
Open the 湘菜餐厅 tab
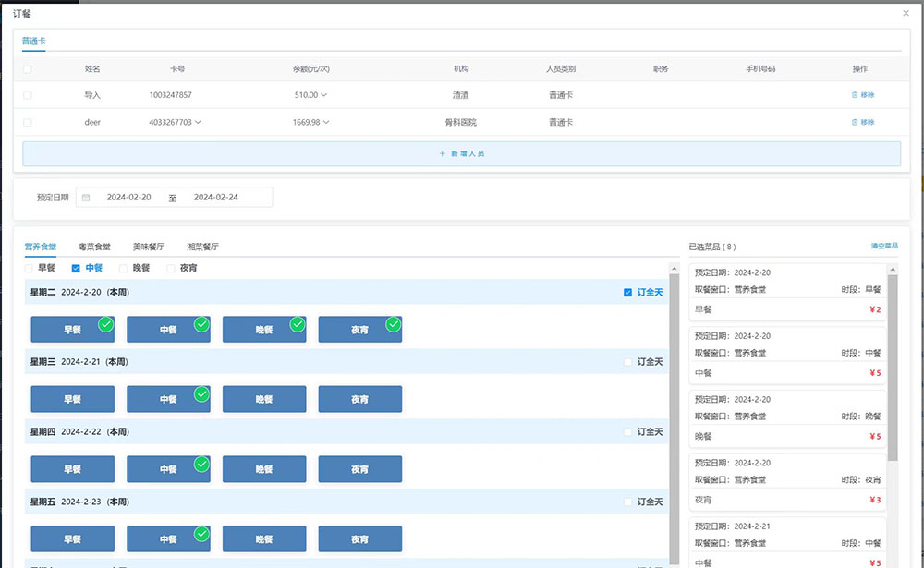click(202, 247)
